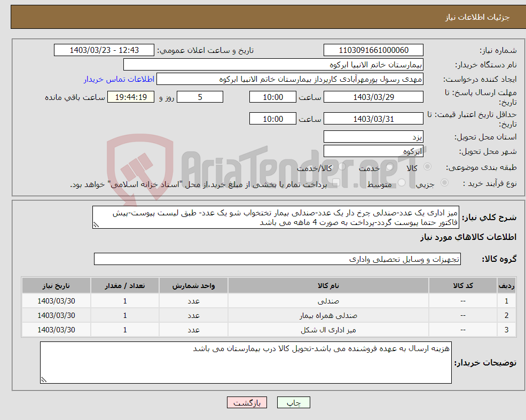
Task: Select the خدمت radio button
Action: [x=389, y=167]
